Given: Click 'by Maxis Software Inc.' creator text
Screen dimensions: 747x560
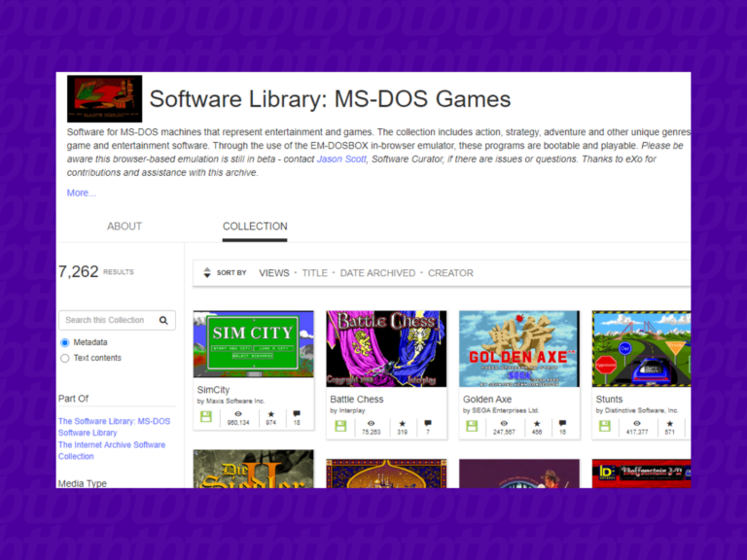Looking at the screenshot, I should point(231,401).
